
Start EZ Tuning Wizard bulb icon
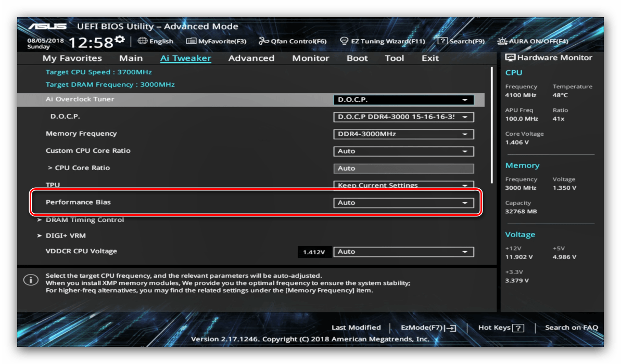tap(344, 41)
